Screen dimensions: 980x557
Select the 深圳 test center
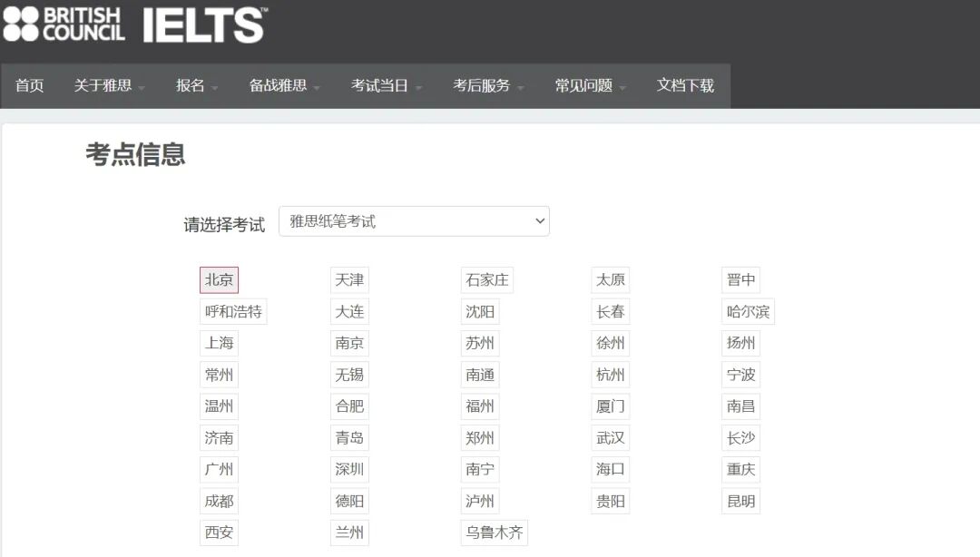click(x=349, y=469)
